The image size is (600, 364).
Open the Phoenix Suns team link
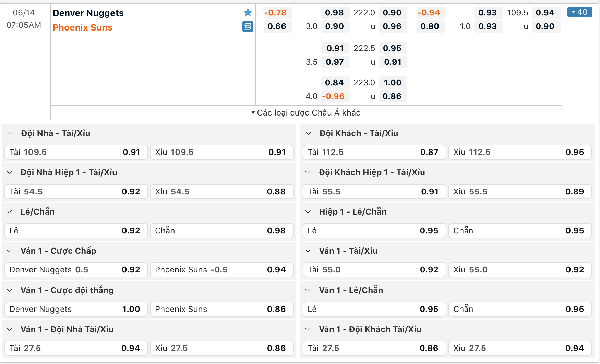83,27
